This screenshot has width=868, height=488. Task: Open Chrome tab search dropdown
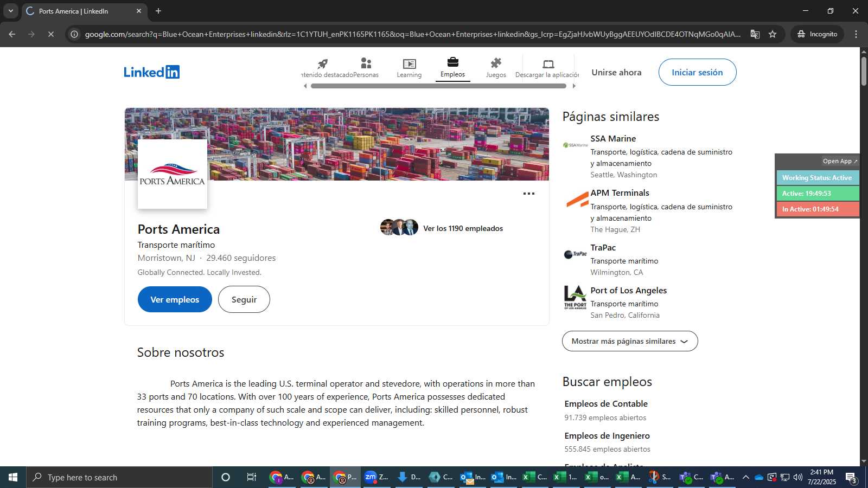(x=10, y=11)
